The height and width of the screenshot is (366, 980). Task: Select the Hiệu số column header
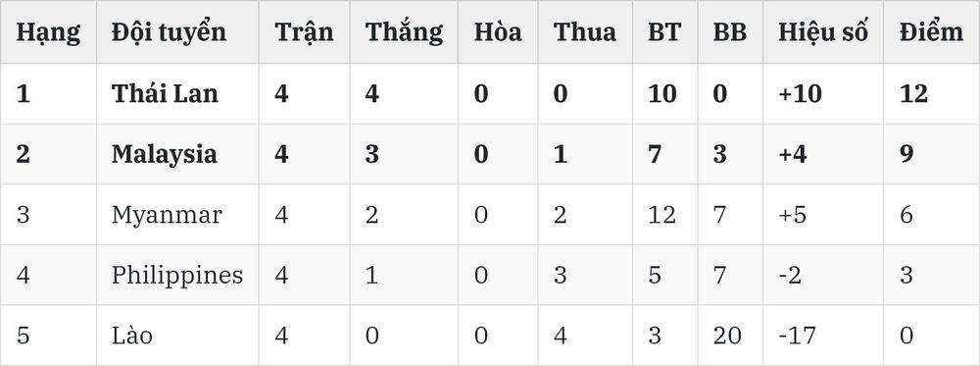(822, 32)
